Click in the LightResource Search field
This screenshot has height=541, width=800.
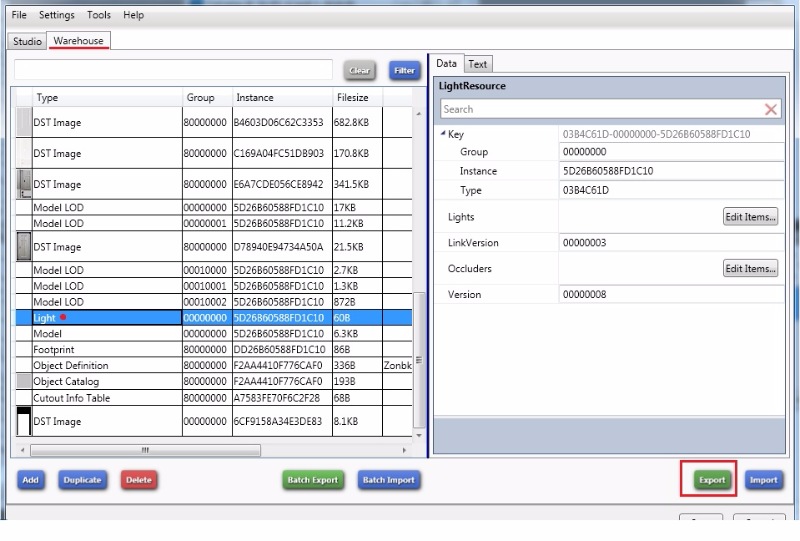(600, 110)
